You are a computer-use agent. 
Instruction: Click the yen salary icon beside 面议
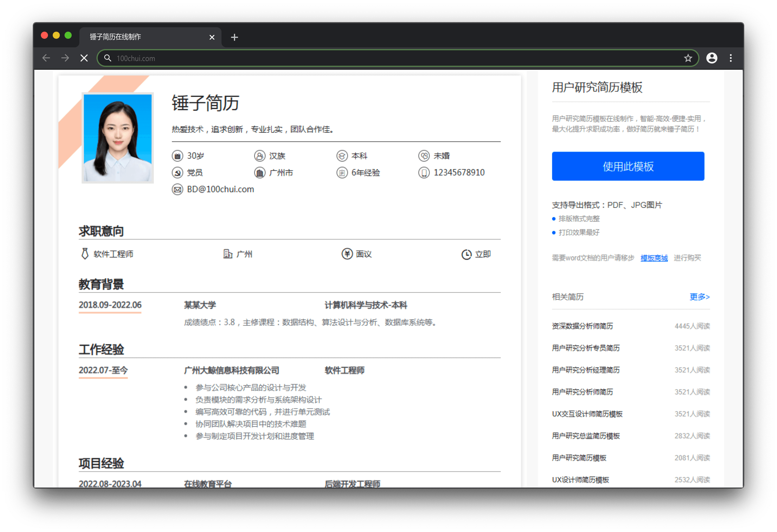pos(347,254)
